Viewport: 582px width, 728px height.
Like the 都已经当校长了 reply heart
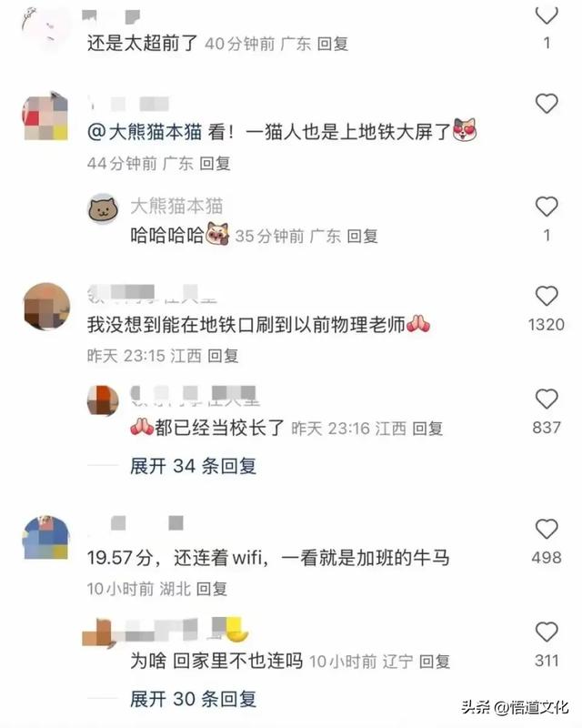pyautogui.click(x=547, y=399)
